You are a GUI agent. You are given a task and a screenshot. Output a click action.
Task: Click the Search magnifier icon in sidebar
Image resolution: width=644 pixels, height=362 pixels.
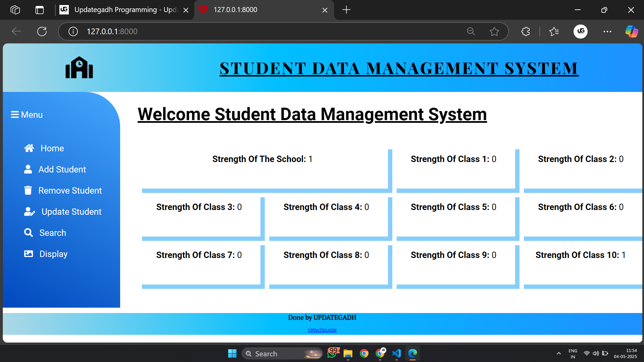pos(28,232)
